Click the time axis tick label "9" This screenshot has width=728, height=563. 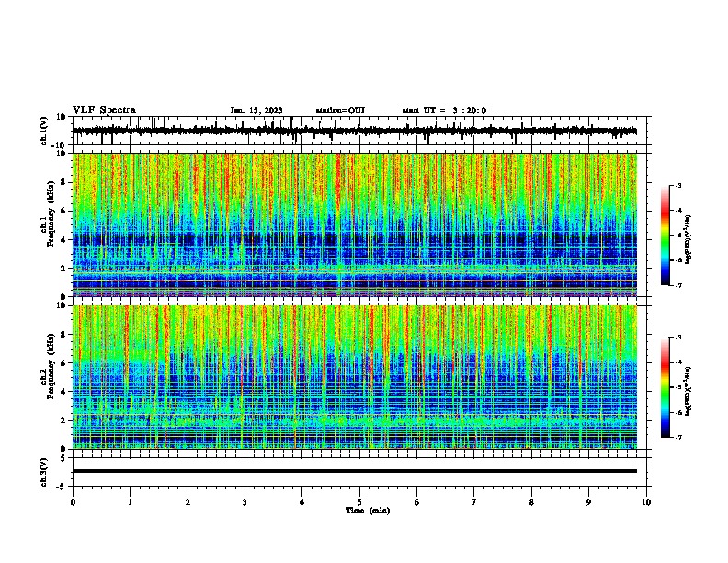tap(588, 502)
